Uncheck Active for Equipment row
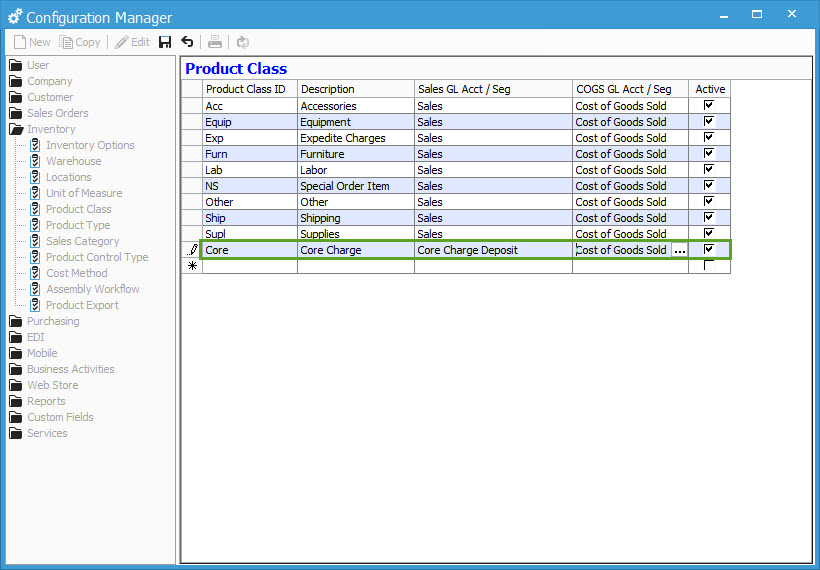Image resolution: width=820 pixels, height=570 pixels. [x=709, y=121]
